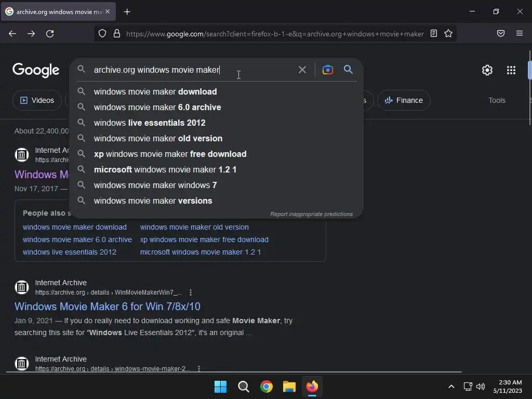Open Windows Start menu
The width and height of the screenshot is (532, 399).
point(220,387)
